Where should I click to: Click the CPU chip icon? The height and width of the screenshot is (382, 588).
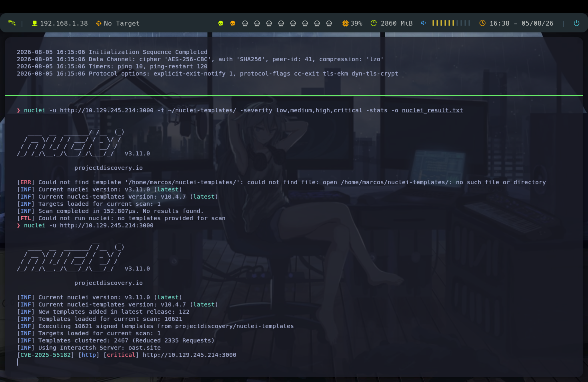[x=345, y=23]
